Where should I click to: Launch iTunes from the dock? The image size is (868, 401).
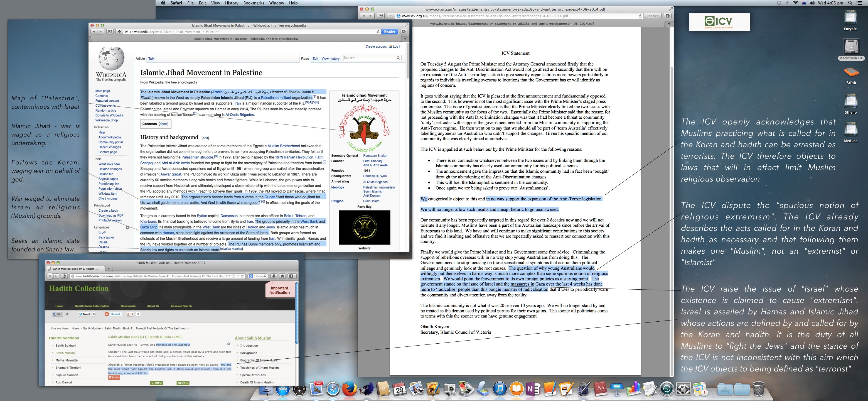coord(499,389)
